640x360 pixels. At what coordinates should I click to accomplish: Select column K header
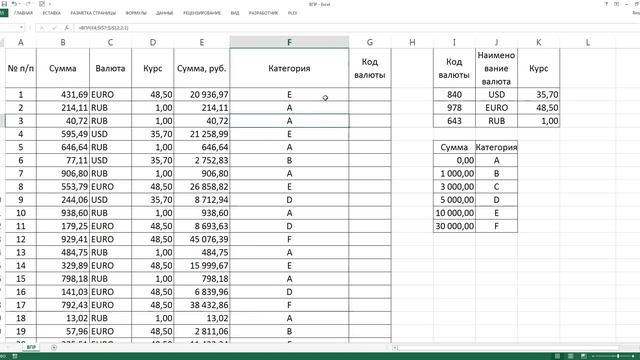point(539,42)
